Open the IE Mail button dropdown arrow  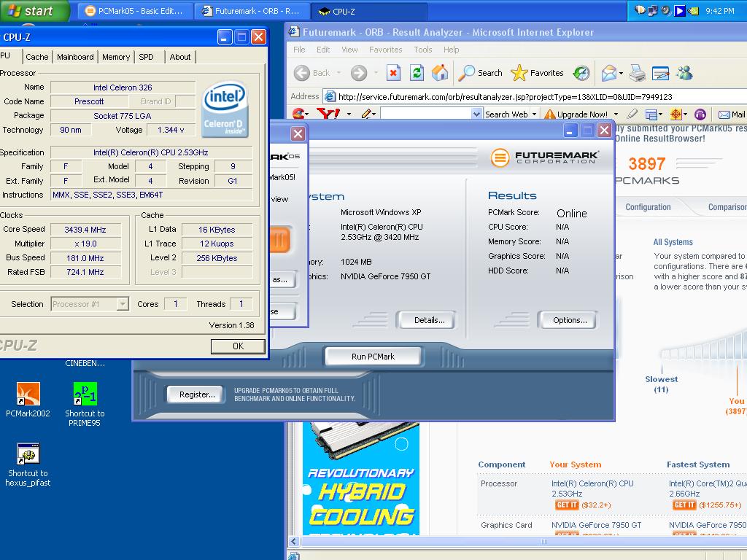[622, 73]
